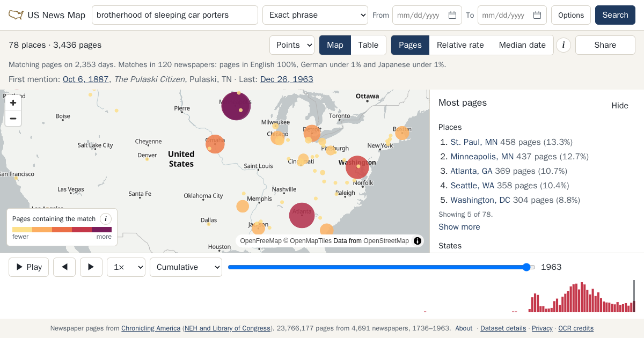644x338 pixels.
Task: Open the Chronicling America link
Action: click(x=151, y=328)
